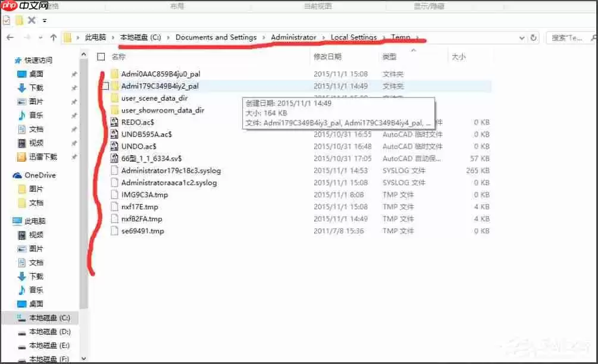Click 此电脑 computer icon in navigation pane
598x364 pixels.
click(17, 221)
